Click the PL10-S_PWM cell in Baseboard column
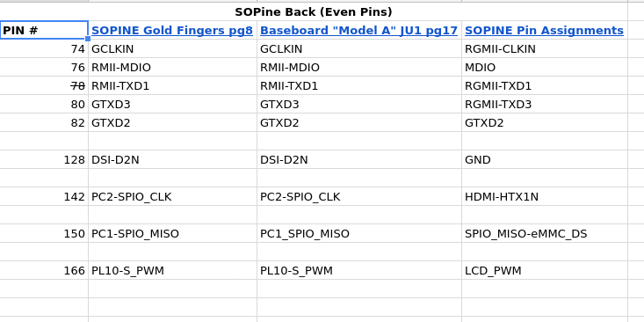The image size is (644, 322). pos(359,271)
